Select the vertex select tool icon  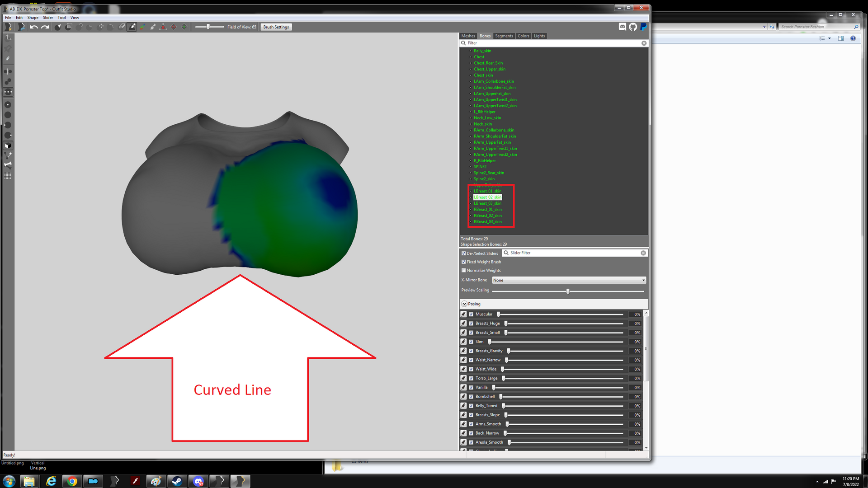(58, 27)
